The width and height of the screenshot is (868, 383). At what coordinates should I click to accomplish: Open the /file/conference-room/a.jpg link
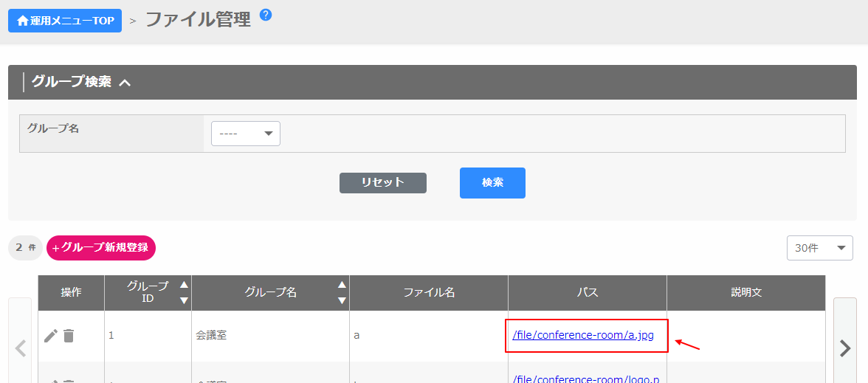[x=583, y=335]
